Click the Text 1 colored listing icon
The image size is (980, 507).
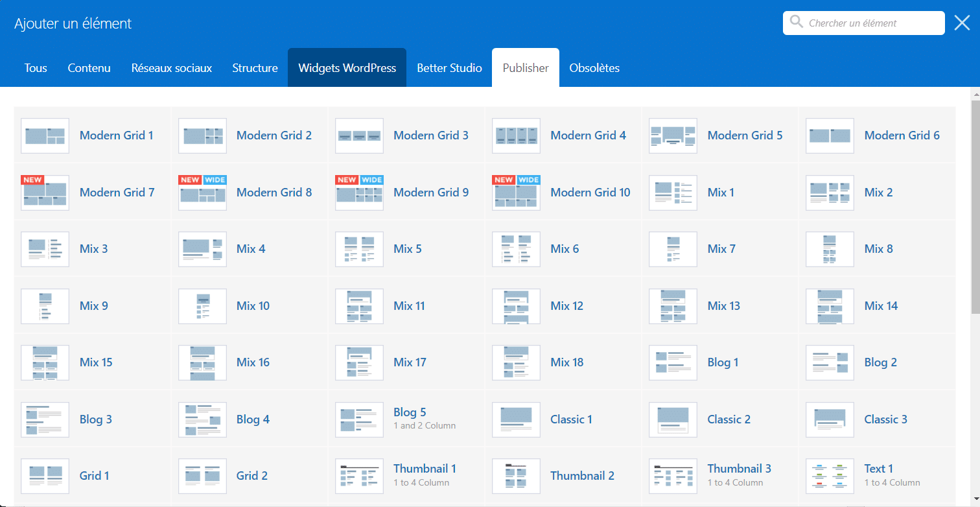[830, 476]
